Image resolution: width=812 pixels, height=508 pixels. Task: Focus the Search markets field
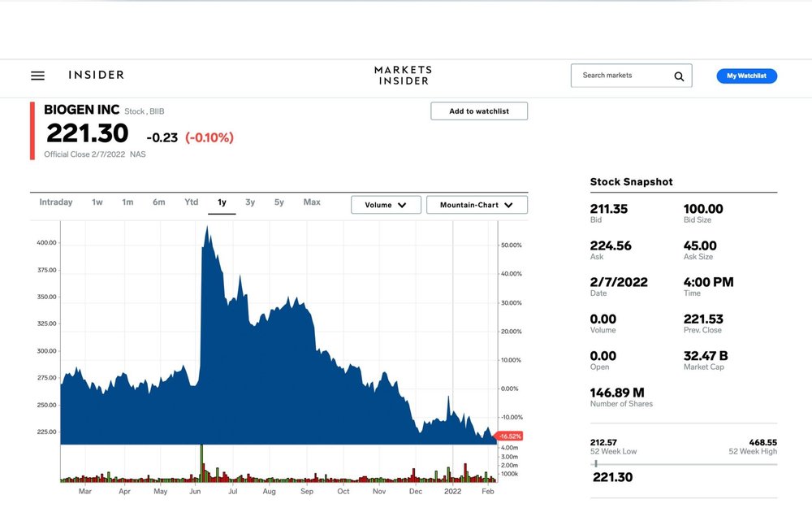(x=631, y=76)
